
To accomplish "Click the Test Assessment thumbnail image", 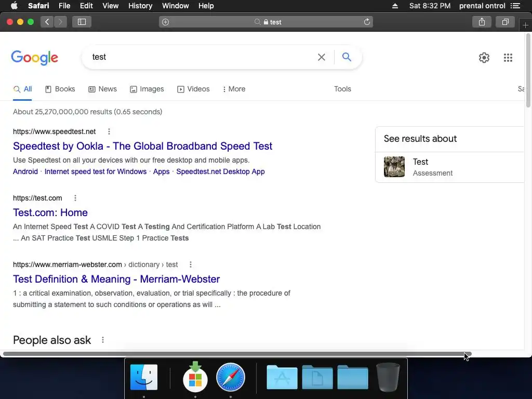I will (394, 167).
